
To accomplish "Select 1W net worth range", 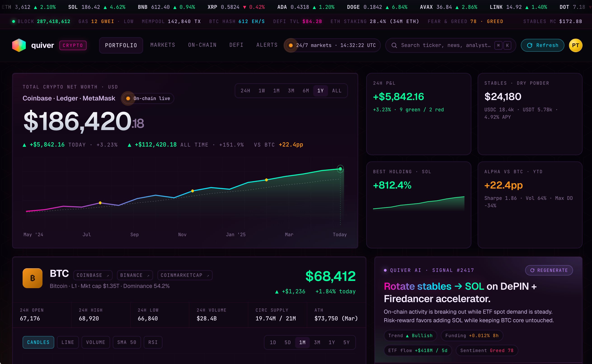I will pyautogui.click(x=262, y=91).
